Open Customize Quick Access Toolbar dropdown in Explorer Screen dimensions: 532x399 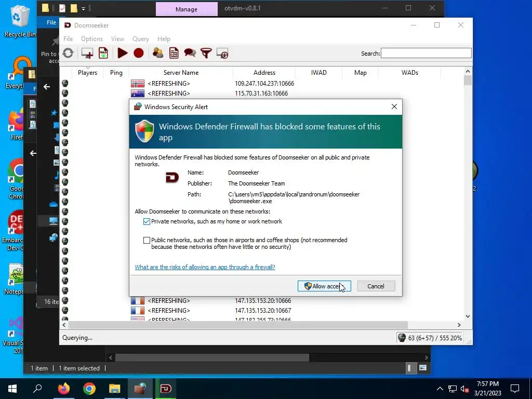[83, 8]
